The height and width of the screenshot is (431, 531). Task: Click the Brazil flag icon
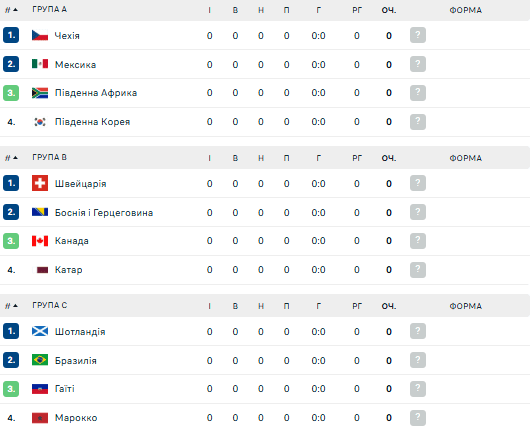pos(40,360)
